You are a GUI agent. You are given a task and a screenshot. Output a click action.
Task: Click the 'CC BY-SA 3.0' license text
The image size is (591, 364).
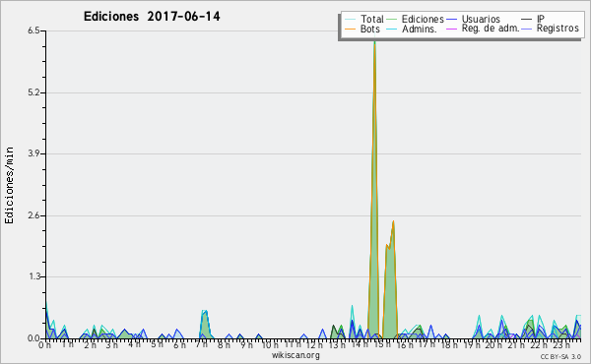(x=560, y=356)
